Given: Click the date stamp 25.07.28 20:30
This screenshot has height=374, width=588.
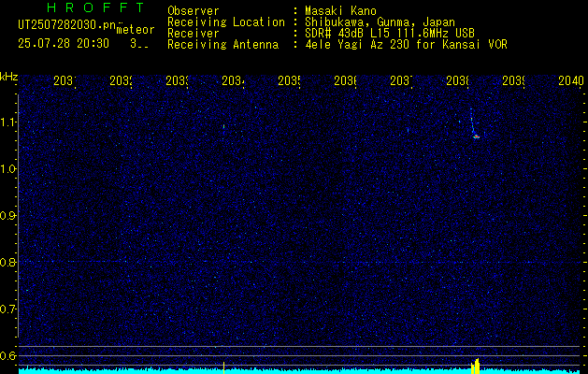Looking at the screenshot, I should [x=64, y=44].
